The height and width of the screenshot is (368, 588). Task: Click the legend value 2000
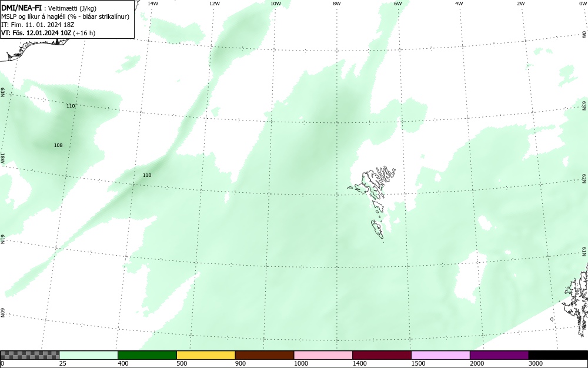point(477,363)
